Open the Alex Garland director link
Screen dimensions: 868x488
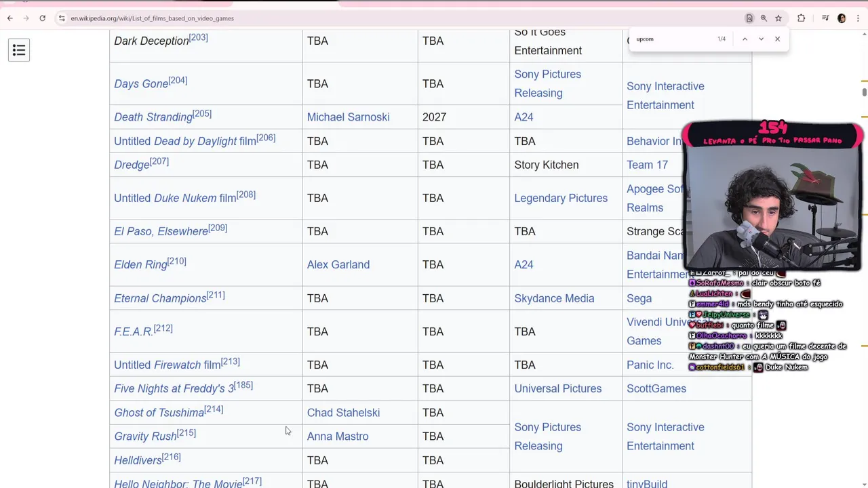tap(338, 265)
